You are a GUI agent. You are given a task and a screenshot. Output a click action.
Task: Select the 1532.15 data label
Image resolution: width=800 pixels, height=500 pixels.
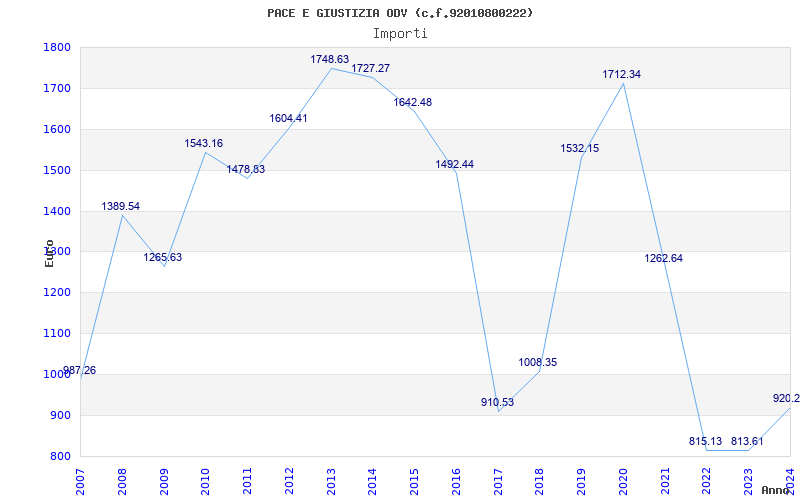pos(580,148)
